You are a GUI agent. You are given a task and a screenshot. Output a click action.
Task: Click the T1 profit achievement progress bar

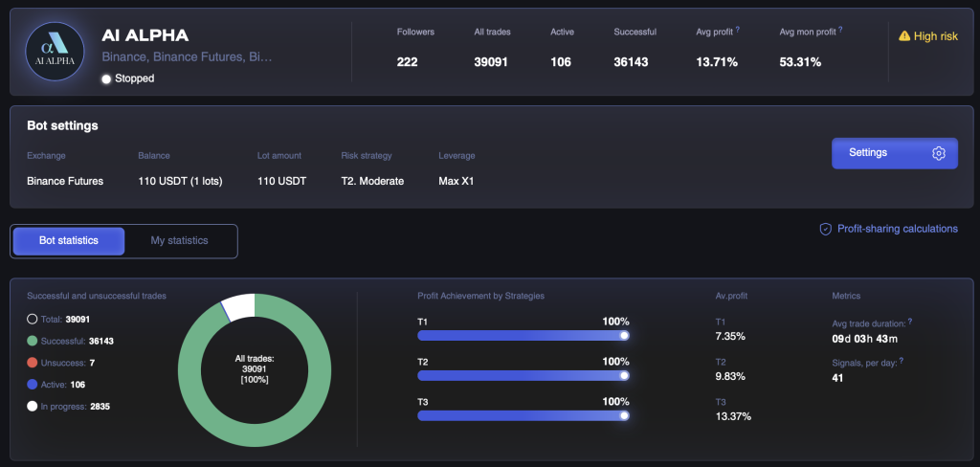[523, 336]
